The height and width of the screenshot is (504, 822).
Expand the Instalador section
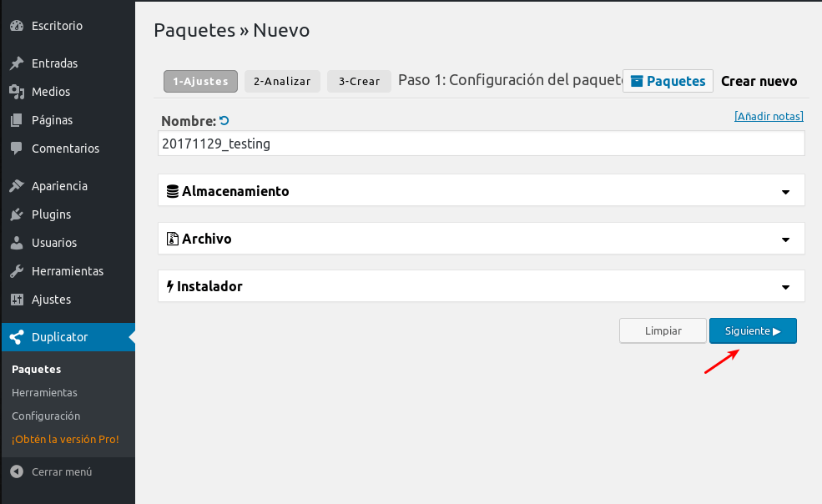click(x=784, y=287)
